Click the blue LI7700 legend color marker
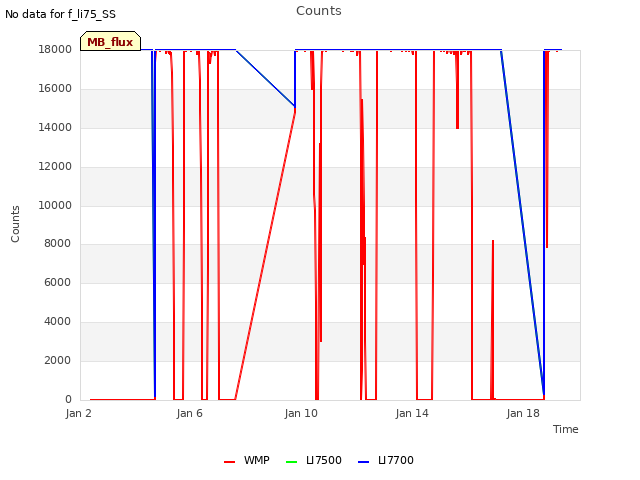Screen dimensions: 640x480 click(363, 462)
